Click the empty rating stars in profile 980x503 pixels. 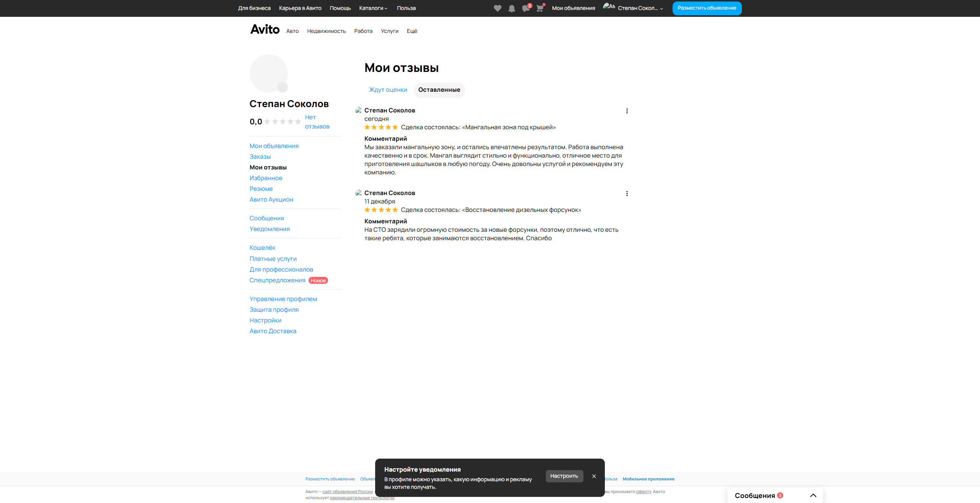tap(283, 122)
